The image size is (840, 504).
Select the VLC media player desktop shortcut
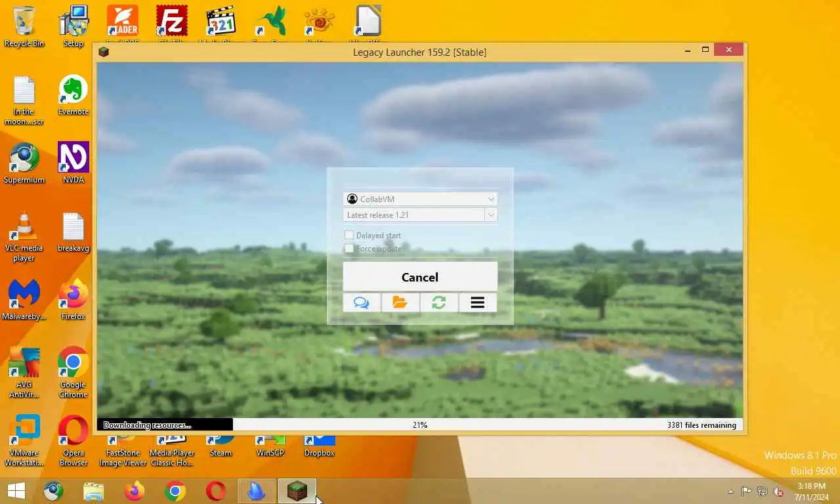24,237
